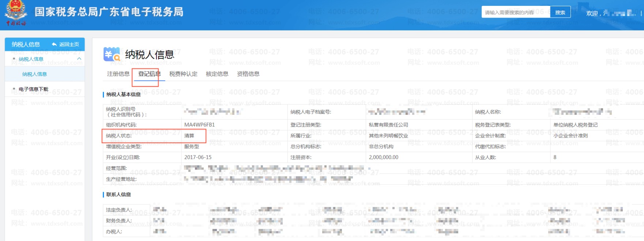
Task: Collapse the 纳税人信息 sidebar chevron
Action: click(x=79, y=59)
